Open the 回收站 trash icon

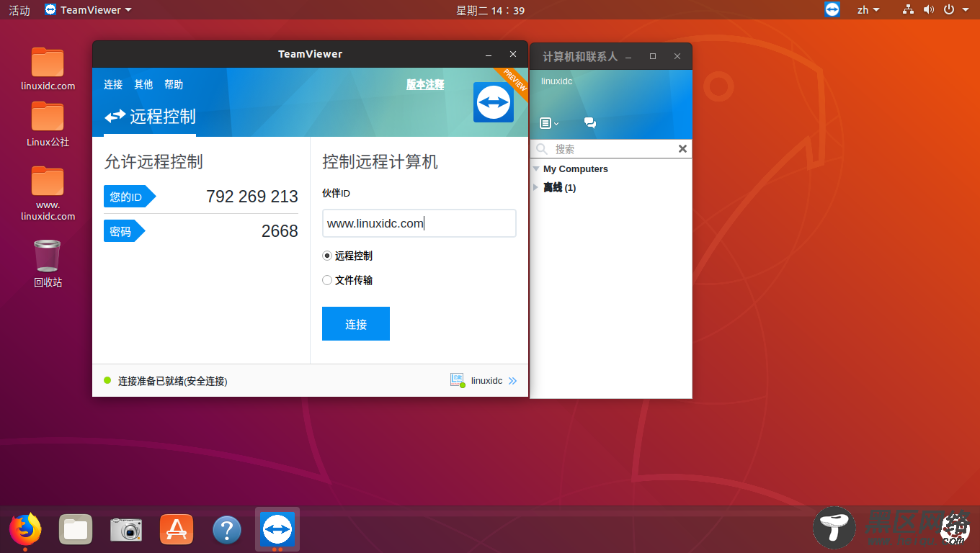click(48, 264)
